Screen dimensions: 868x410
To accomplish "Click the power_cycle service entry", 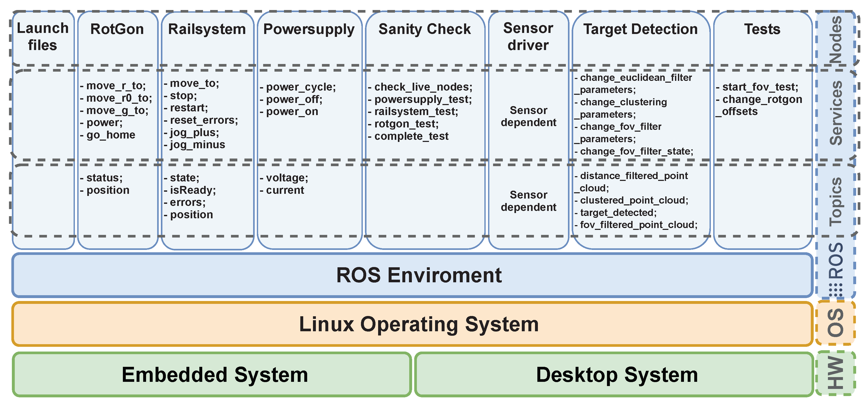I will point(301,87).
